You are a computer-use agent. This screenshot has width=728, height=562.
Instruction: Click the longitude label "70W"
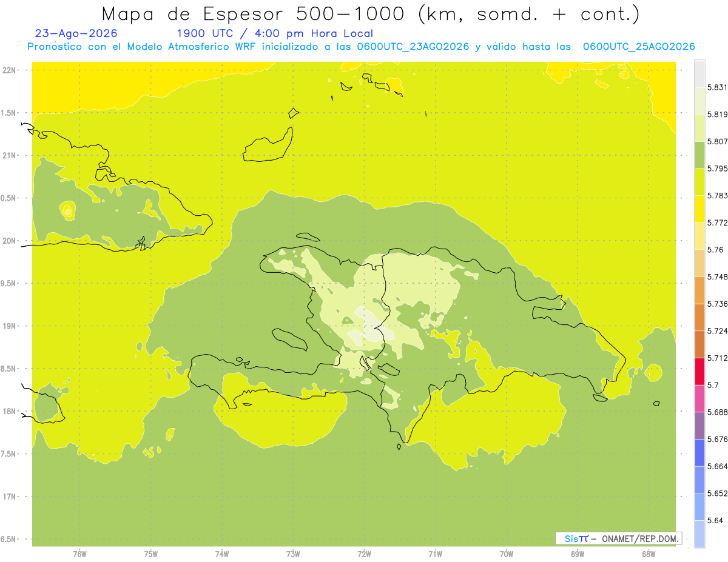(506, 554)
